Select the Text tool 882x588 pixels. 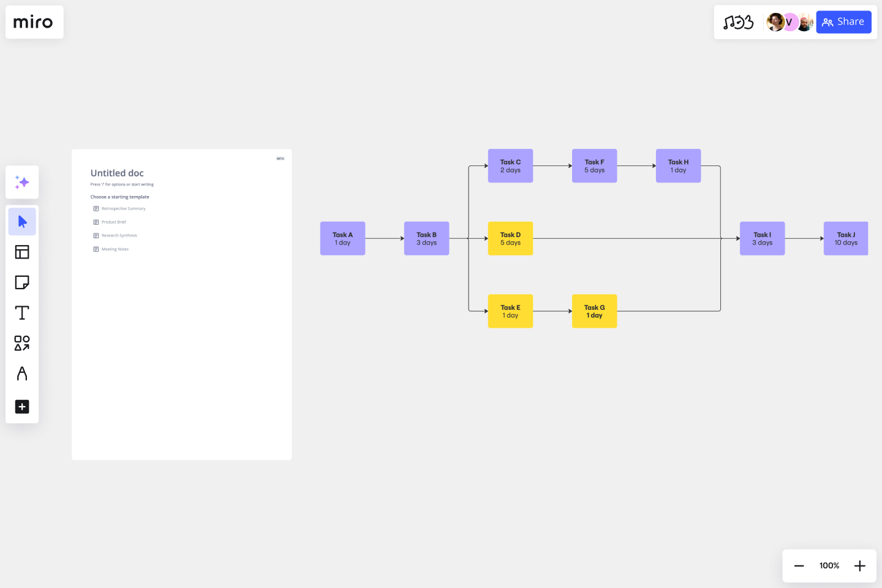22,312
